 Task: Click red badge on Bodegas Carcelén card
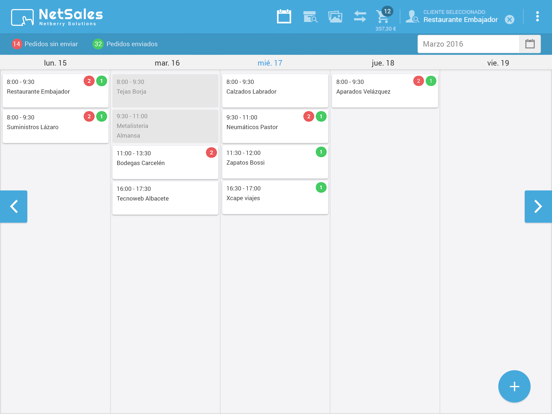point(211,152)
